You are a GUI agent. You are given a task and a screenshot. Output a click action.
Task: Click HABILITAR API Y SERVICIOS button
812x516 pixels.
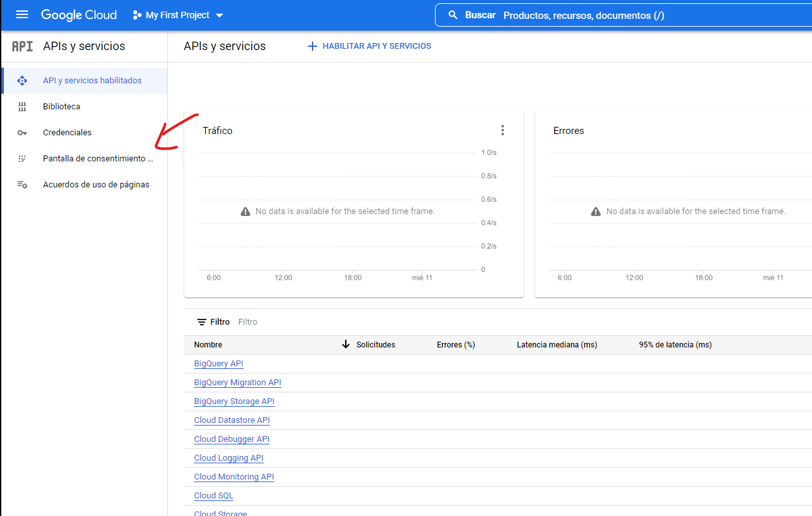[369, 46]
